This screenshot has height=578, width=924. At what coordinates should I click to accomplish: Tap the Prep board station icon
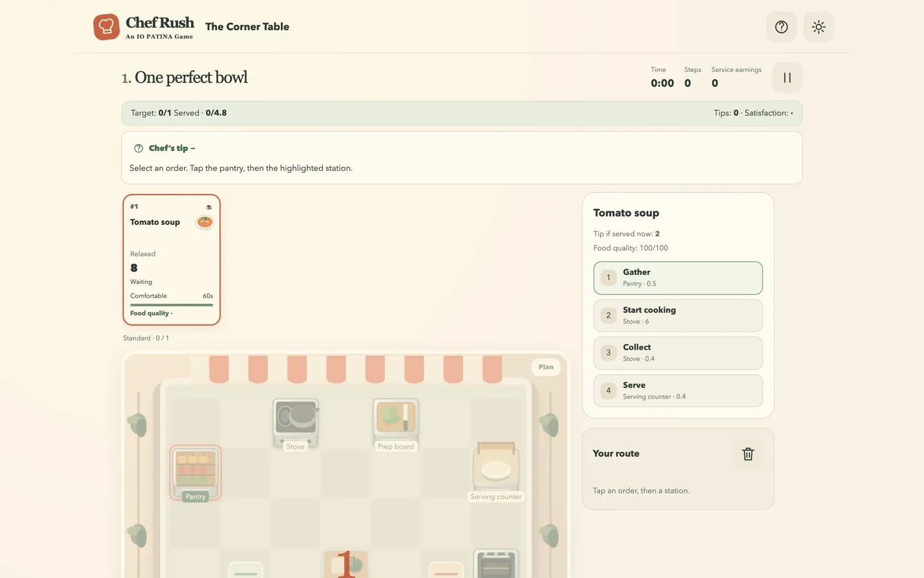click(x=396, y=420)
